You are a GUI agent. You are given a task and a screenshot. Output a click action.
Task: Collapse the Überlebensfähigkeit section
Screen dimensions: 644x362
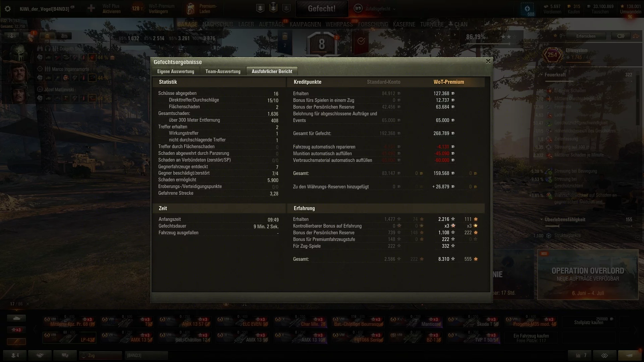point(541,220)
